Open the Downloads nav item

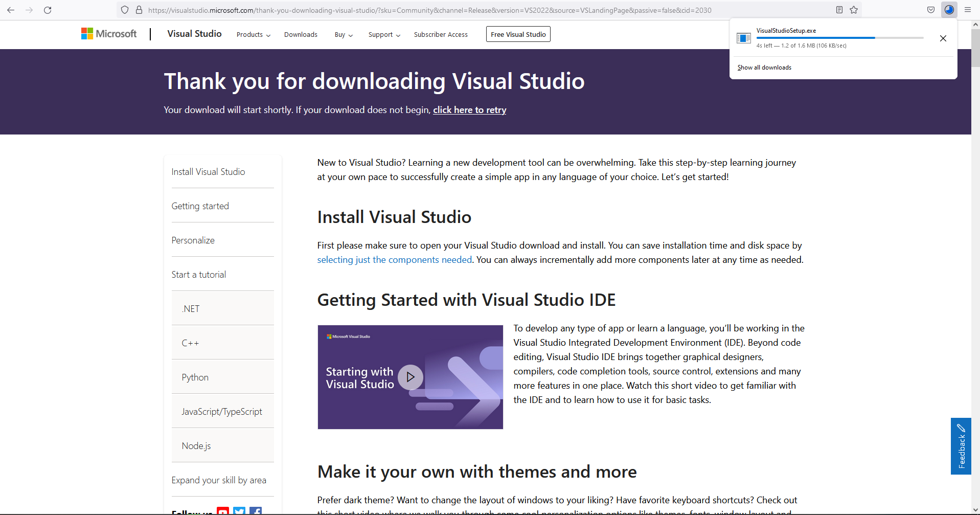click(301, 34)
